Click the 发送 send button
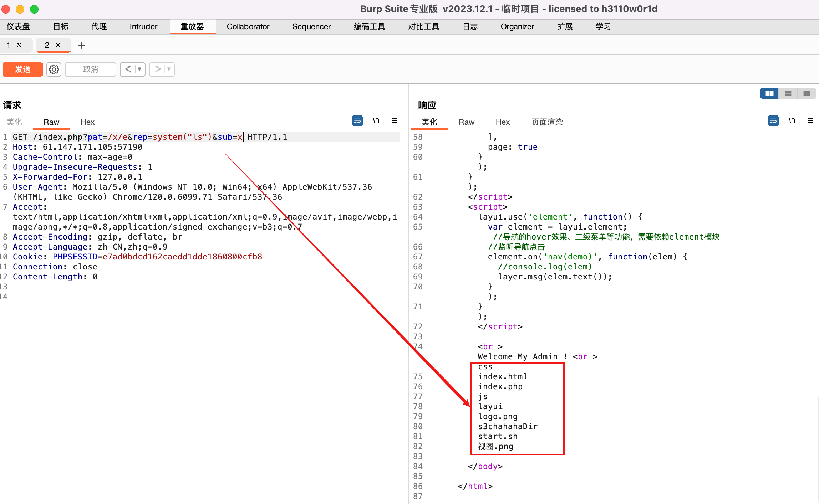 [22, 69]
